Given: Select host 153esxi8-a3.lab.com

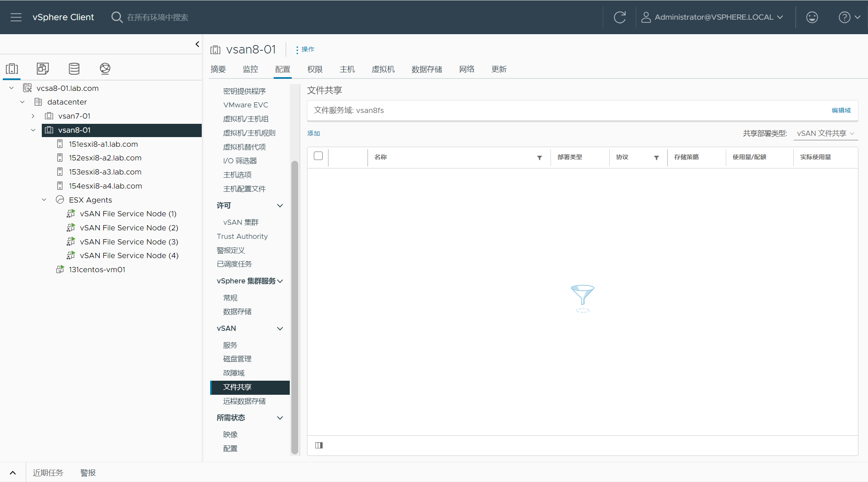Looking at the screenshot, I should [105, 172].
